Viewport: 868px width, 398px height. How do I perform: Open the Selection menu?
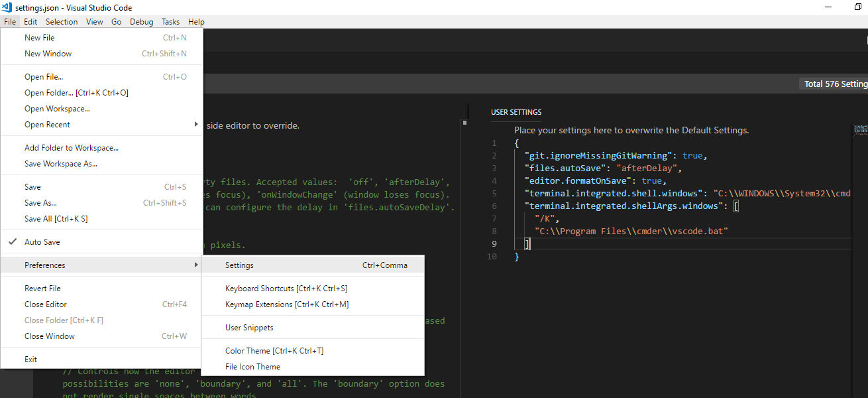click(x=62, y=22)
